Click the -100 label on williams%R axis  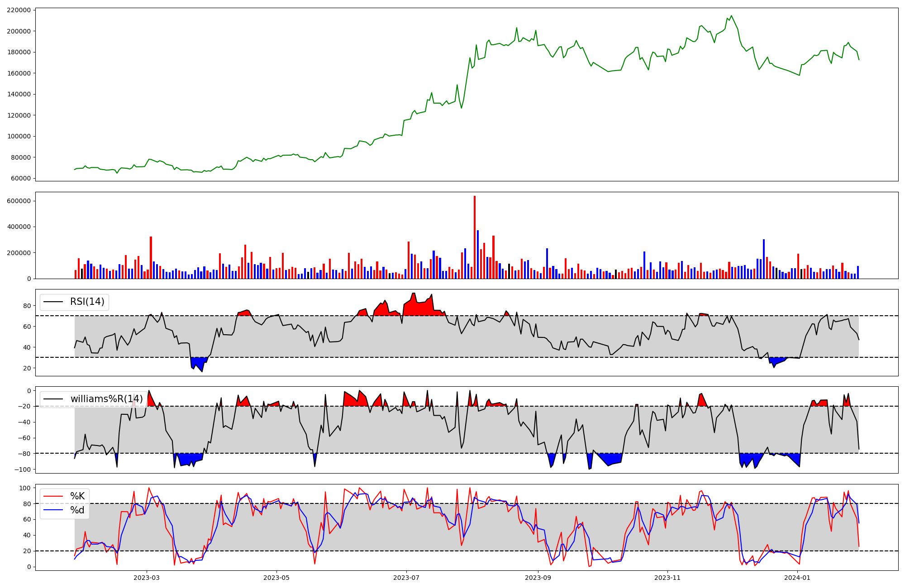click(x=22, y=469)
